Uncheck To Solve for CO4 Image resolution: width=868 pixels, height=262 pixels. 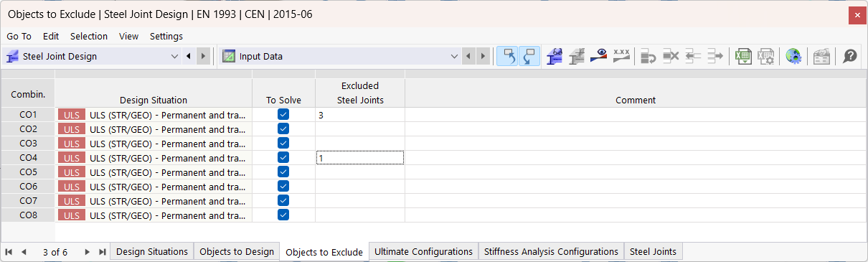[x=283, y=157]
